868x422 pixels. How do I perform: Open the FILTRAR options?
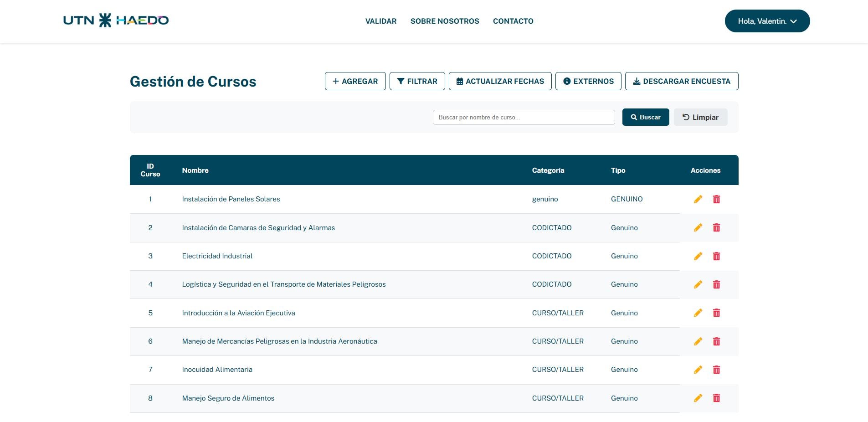[x=417, y=81]
